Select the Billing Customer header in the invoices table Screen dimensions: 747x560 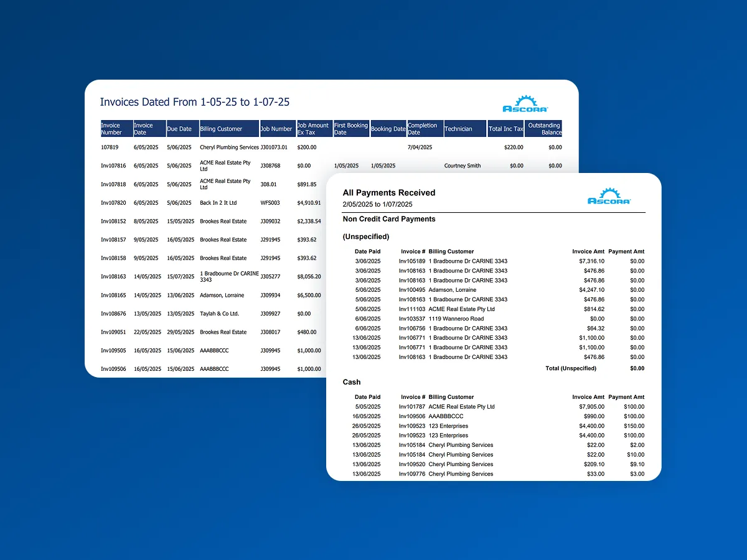229,129
